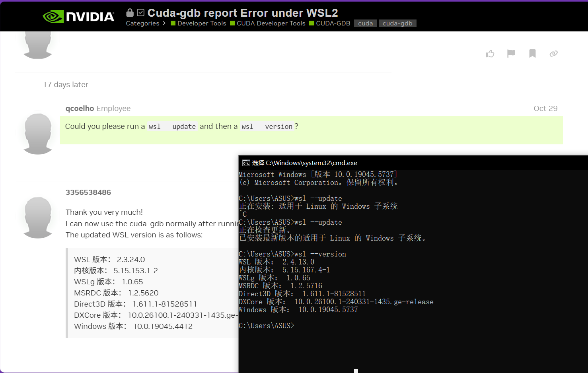The height and width of the screenshot is (373, 588).
Task: Click 'Direct3D 版本: 1.611.1-81528511' in cmd window
Action: pyautogui.click(x=302, y=294)
